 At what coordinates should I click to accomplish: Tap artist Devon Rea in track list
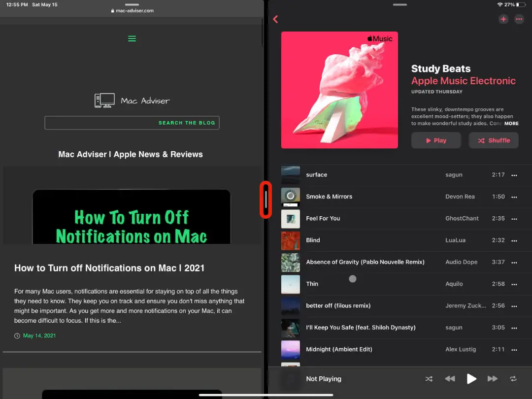tap(460, 197)
